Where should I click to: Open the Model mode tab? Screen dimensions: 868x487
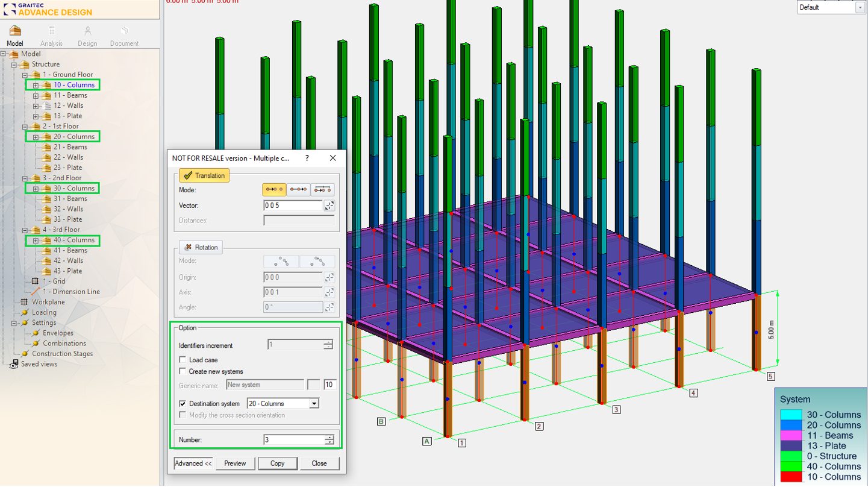(15, 36)
